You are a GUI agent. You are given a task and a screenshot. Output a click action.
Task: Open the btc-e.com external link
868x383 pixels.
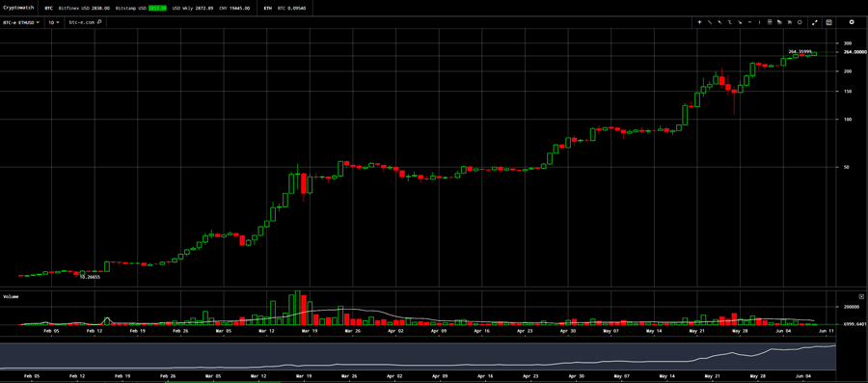tap(85, 22)
